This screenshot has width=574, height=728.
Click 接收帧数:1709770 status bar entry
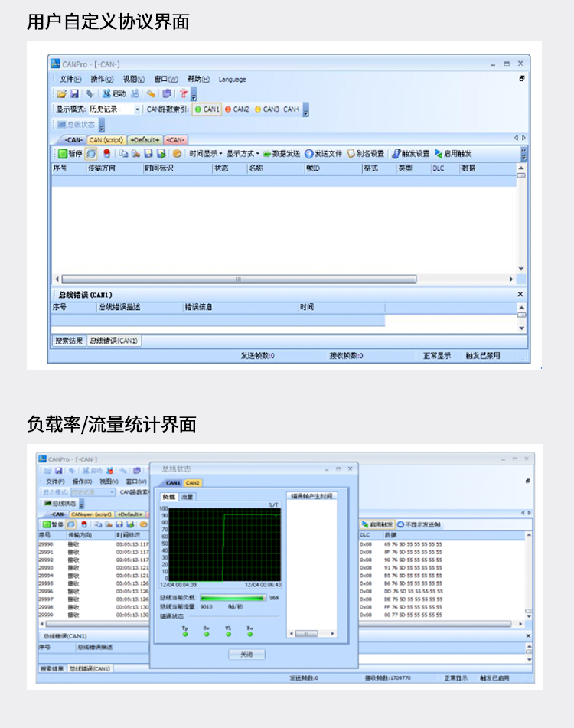point(387,678)
